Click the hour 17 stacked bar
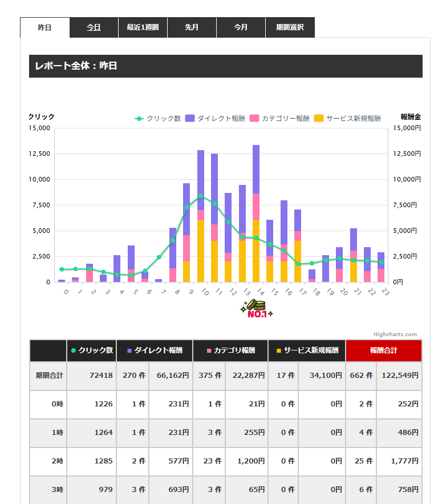438x504 pixels. (x=298, y=246)
